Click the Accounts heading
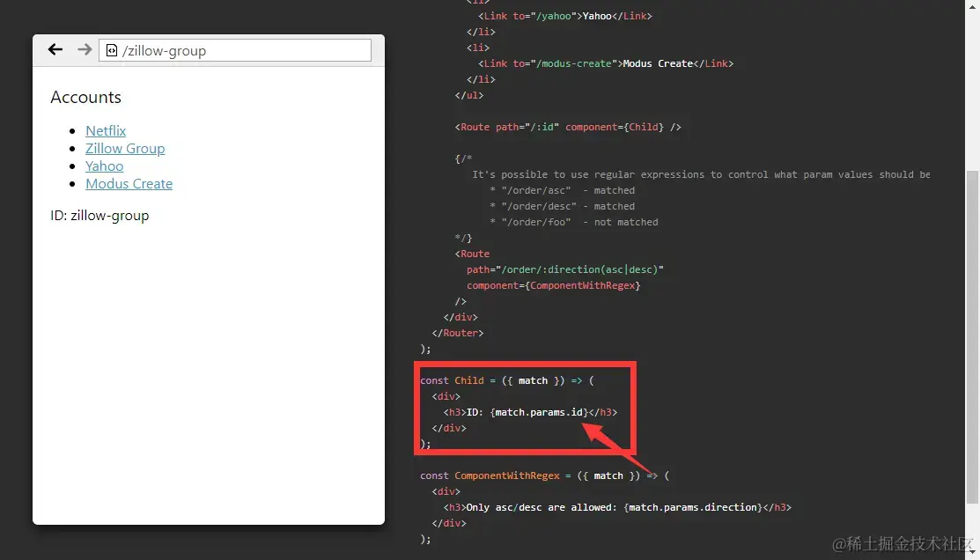The height and width of the screenshot is (560, 980). tap(85, 97)
